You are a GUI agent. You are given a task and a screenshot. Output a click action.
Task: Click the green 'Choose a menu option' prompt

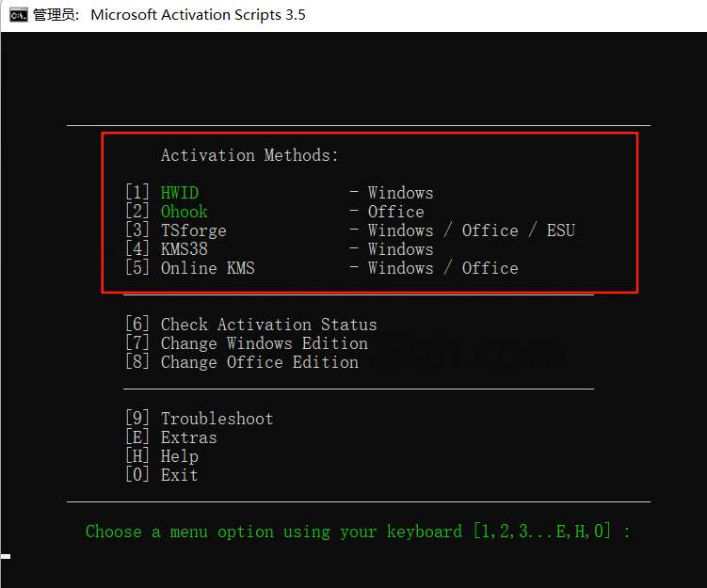358,532
